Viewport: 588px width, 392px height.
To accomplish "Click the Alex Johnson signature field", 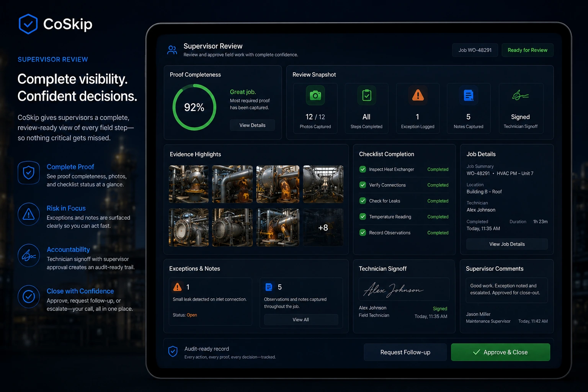I will click(404, 289).
